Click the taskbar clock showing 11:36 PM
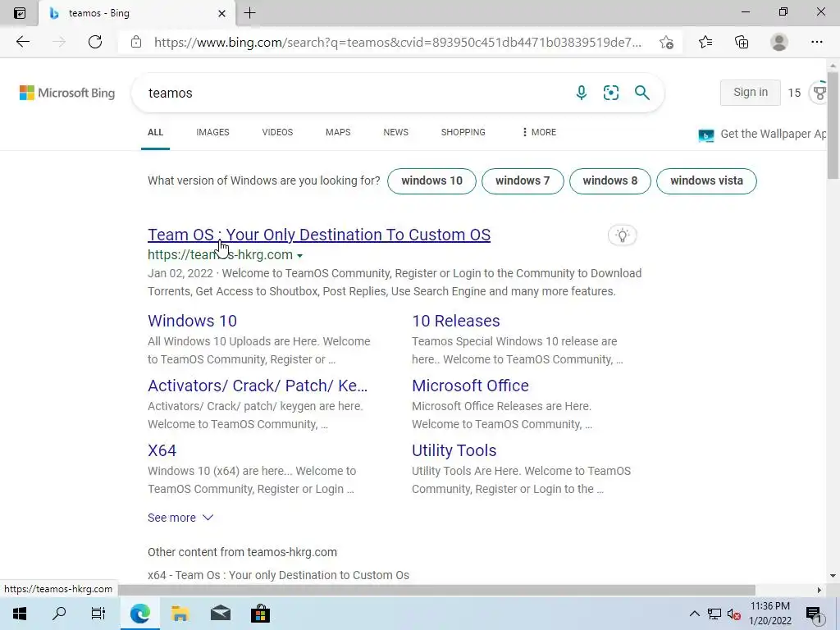This screenshot has width=840, height=630. pyautogui.click(x=769, y=614)
